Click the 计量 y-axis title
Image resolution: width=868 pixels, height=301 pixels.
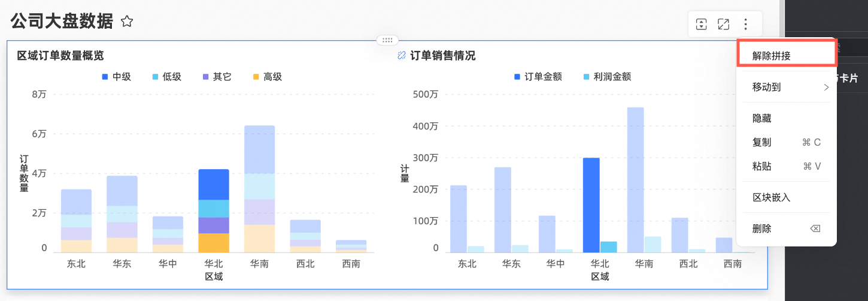[405, 173]
